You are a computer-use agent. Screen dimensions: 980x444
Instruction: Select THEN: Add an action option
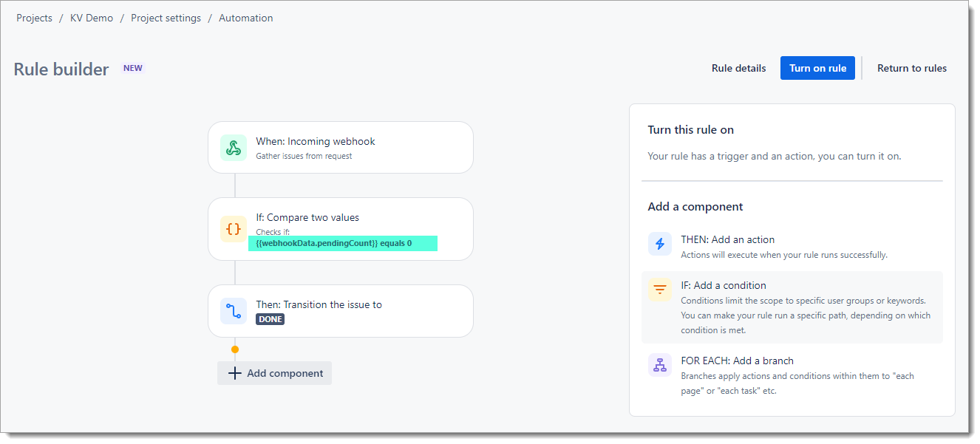tap(727, 239)
